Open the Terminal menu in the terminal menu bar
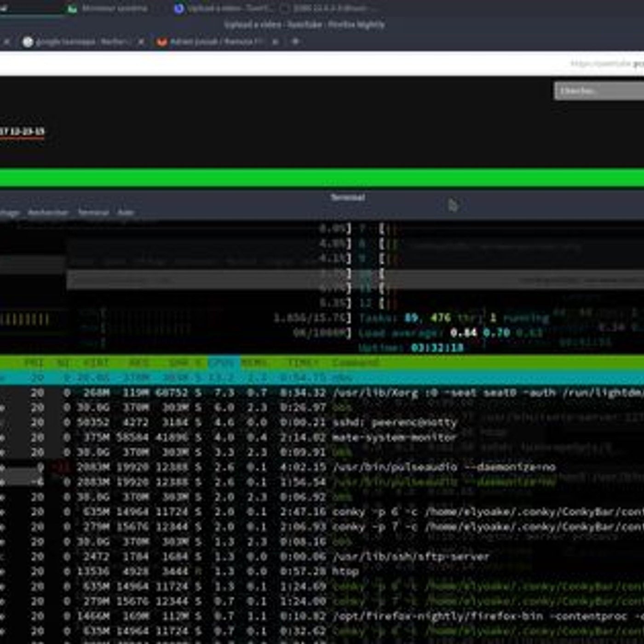 click(93, 213)
